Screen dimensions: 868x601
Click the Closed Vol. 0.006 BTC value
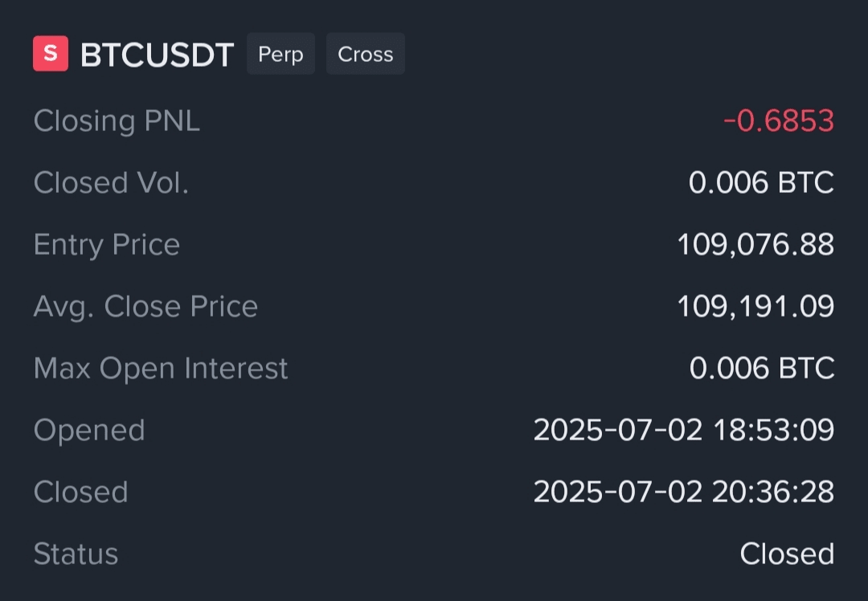760,182
